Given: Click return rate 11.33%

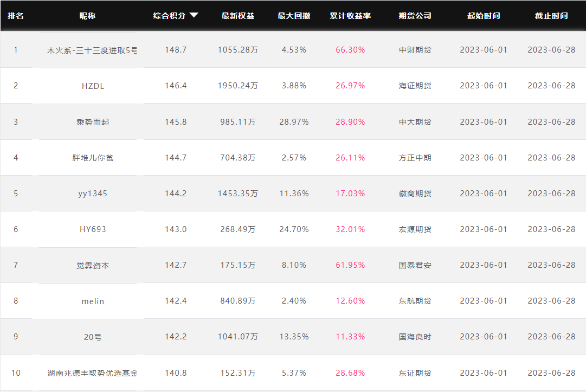Looking at the screenshot, I should pyautogui.click(x=350, y=337).
